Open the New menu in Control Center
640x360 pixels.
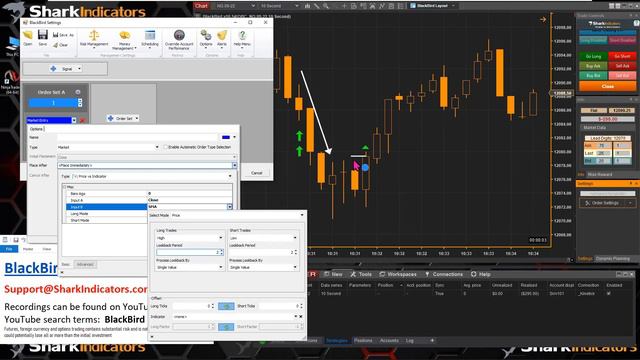pos(333,274)
